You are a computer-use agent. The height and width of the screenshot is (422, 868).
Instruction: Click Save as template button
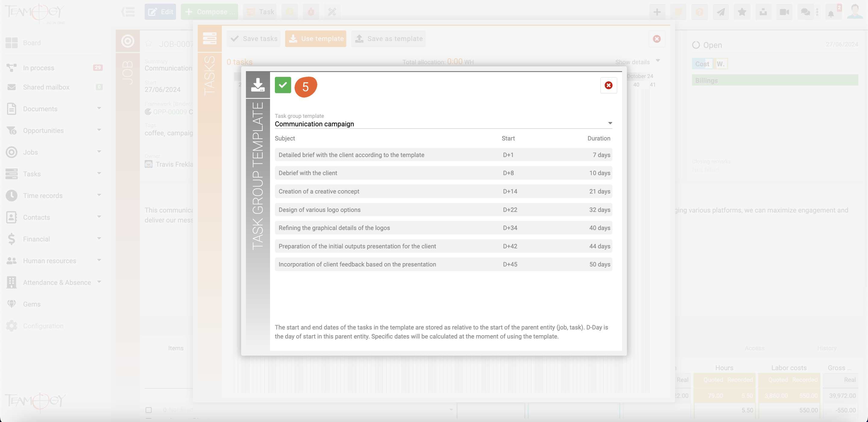point(388,39)
